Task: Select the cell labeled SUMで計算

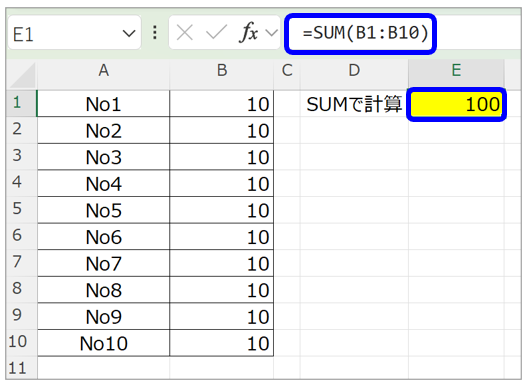Action: pyautogui.click(x=354, y=104)
